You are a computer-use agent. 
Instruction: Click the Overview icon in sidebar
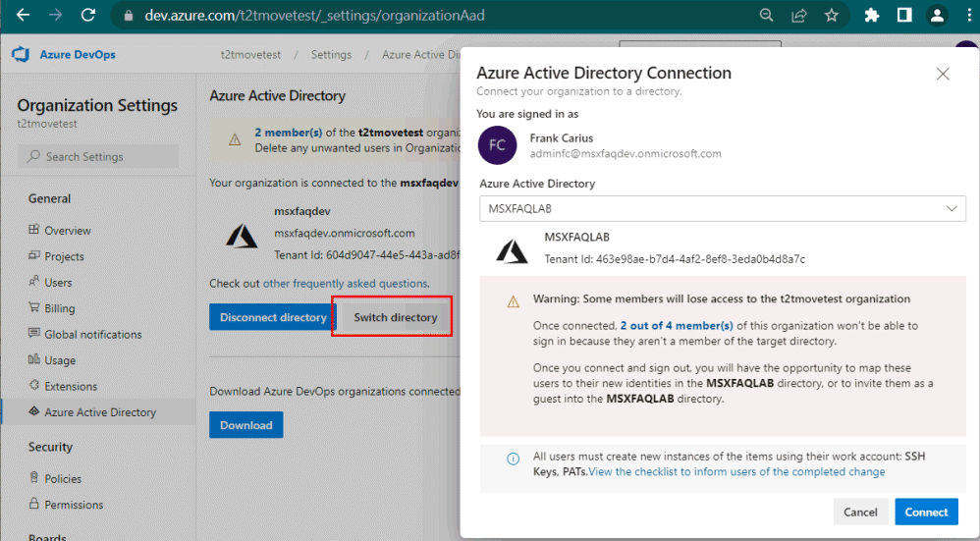[33, 230]
